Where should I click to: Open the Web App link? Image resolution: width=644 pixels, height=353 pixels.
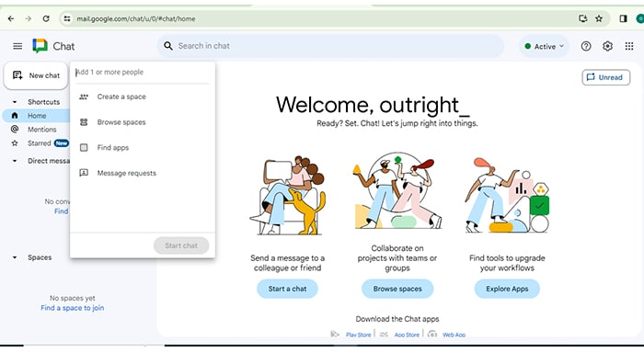tap(454, 335)
